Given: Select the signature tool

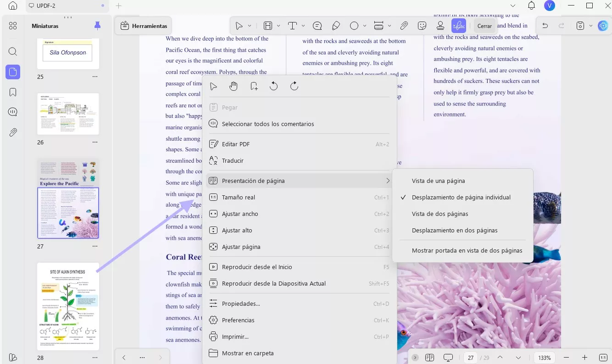Looking at the screenshot, I should click(x=459, y=26).
